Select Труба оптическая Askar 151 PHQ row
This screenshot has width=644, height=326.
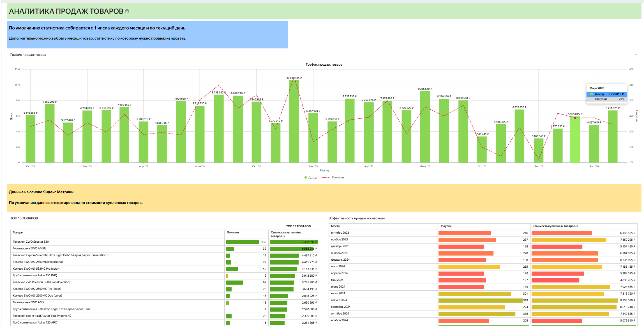(165, 276)
